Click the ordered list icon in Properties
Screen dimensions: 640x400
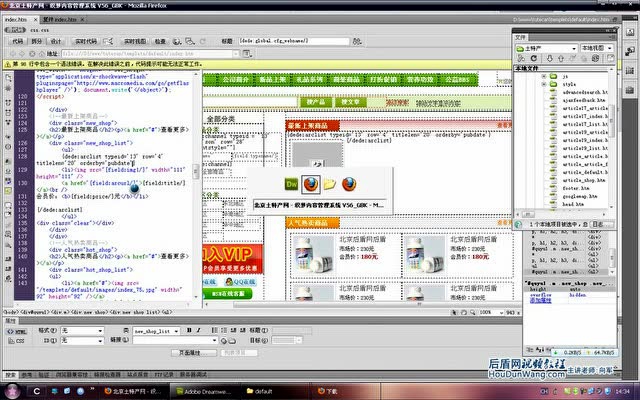click(x=224, y=331)
